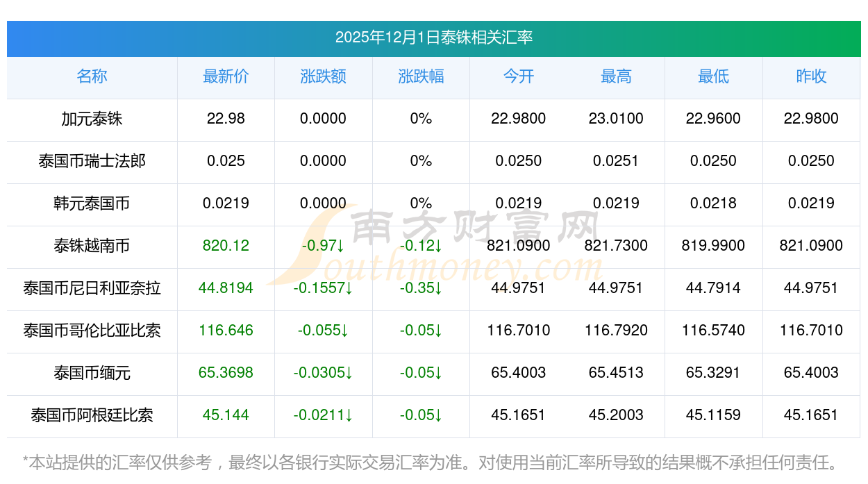The height and width of the screenshot is (484, 868).
Task: Click the disclaimer text below the table
Action: click(431, 462)
